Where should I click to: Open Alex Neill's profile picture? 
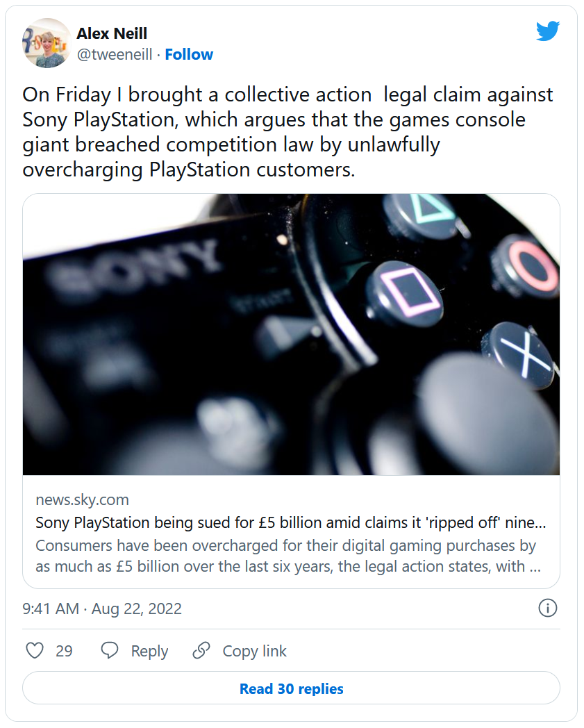tap(47, 43)
